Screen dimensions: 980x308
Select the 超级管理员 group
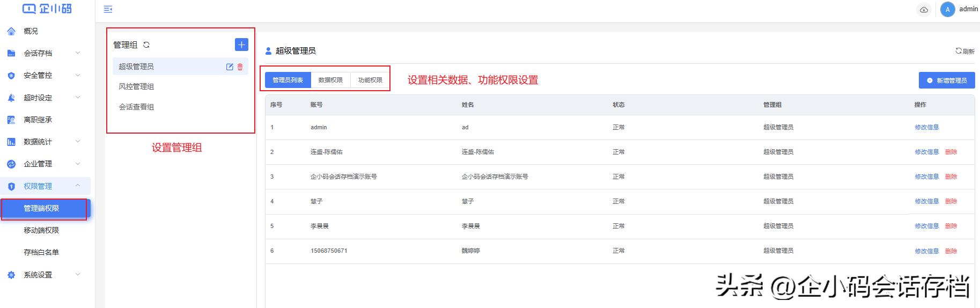tap(180, 67)
